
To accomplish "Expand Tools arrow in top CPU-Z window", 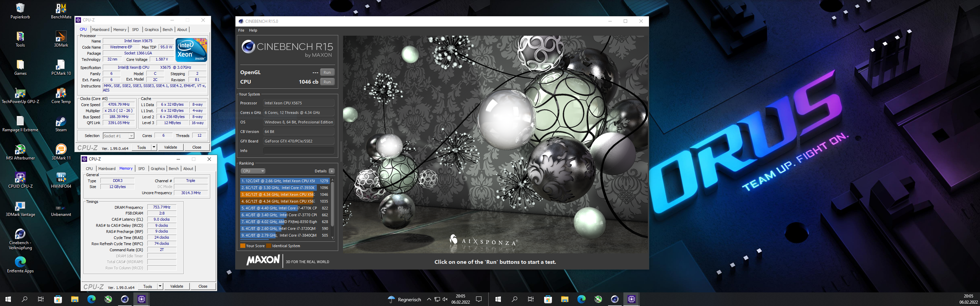I will coord(154,147).
